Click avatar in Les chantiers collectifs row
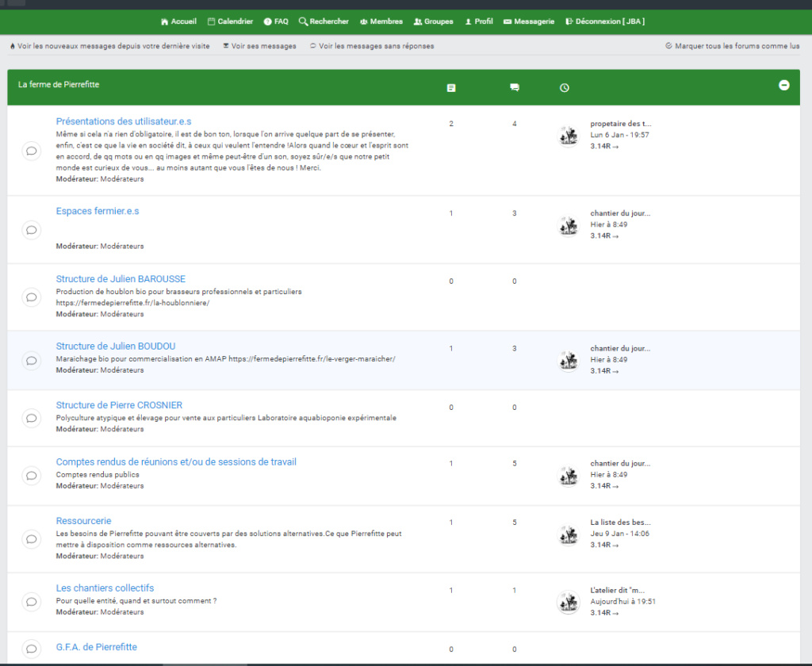Viewport: 812px width, 666px height. point(569,603)
